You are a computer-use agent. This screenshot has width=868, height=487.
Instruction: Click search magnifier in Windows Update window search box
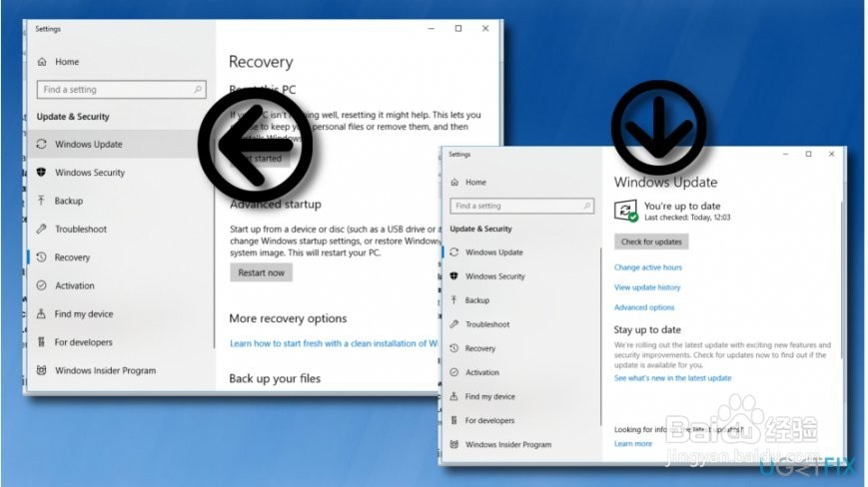click(586, 206)
